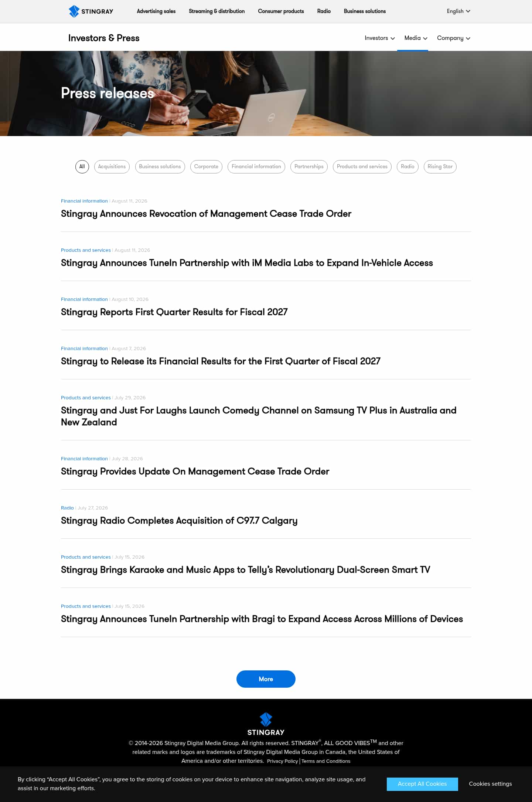Filter press releases by Business solutions

pyautogui.click(x=160, y=167)
